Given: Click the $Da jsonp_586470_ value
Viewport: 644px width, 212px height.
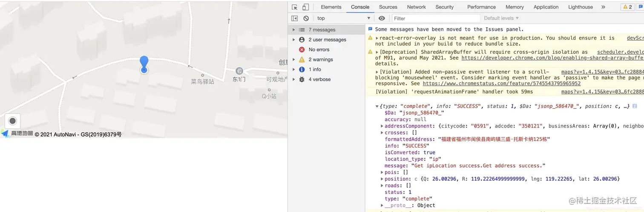Looking at the screenshot, I should (421, 113).
